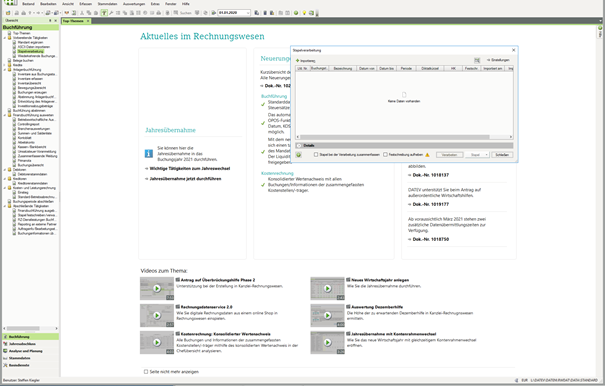Screen dimensions: 605x386
Task: Select Kontoblatt in navigation tree
Action: click(25, 138)
